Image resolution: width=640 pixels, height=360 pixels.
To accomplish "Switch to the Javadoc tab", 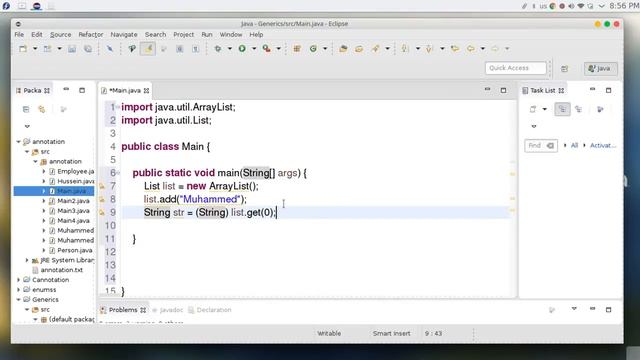I will coord(167,310).
